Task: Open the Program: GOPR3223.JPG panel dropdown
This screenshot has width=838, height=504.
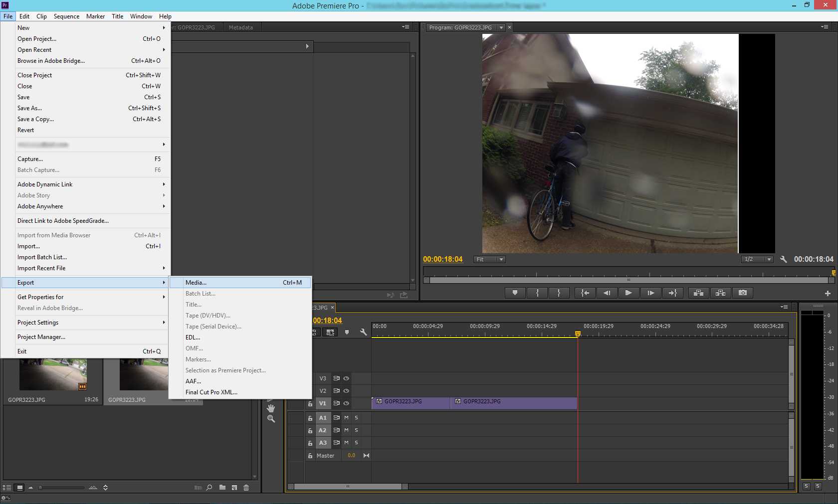Action: (x=501, y=27)
